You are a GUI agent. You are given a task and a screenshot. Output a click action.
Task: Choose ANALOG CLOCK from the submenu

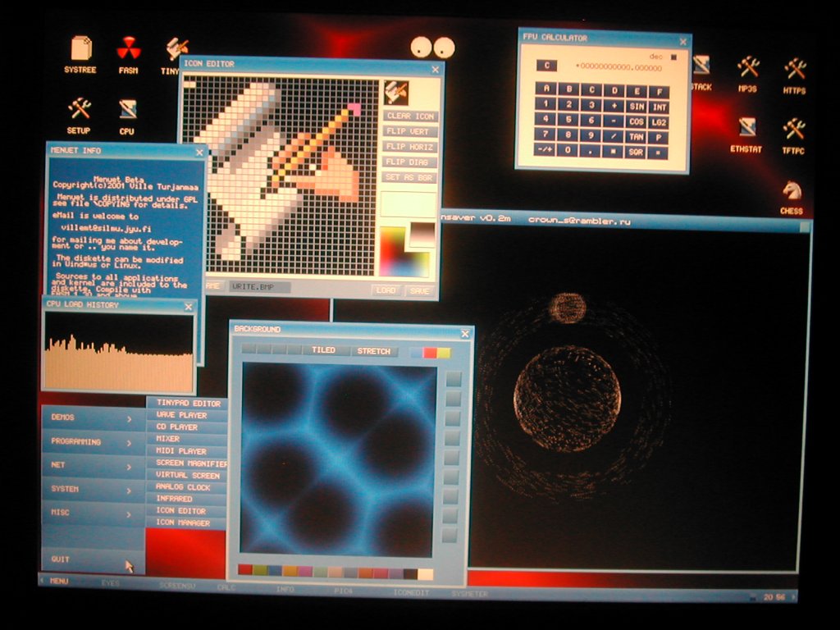[x=184, y=486]
